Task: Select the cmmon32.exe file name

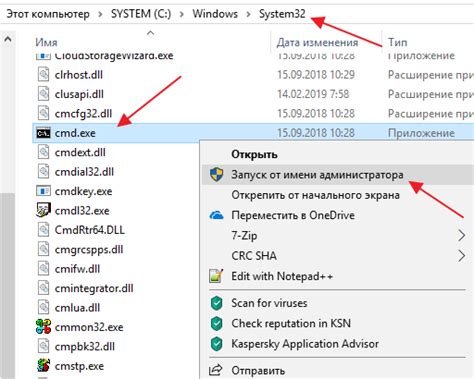Action: (x=89, y=327)
